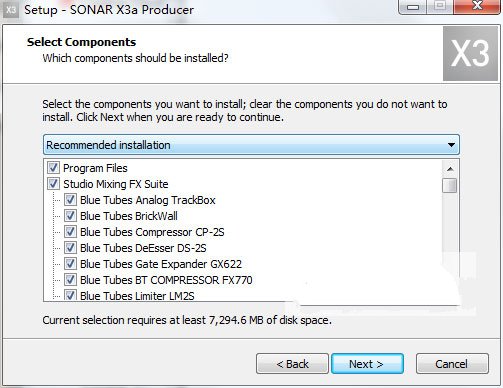Viewport: 503px width, 388px height.
Task: Click the scroll up arrow in component list
Action: [450, 169]
